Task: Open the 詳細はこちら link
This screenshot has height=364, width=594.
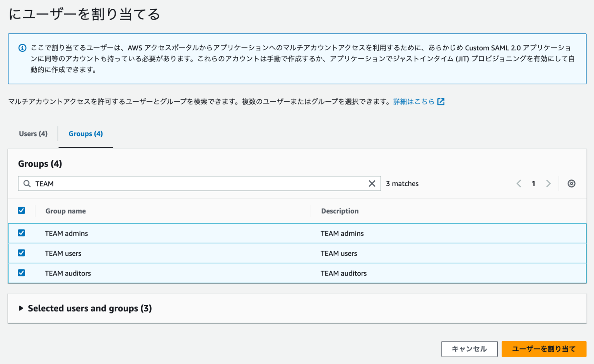Action: pyautogui.click(x=413, y=101)
